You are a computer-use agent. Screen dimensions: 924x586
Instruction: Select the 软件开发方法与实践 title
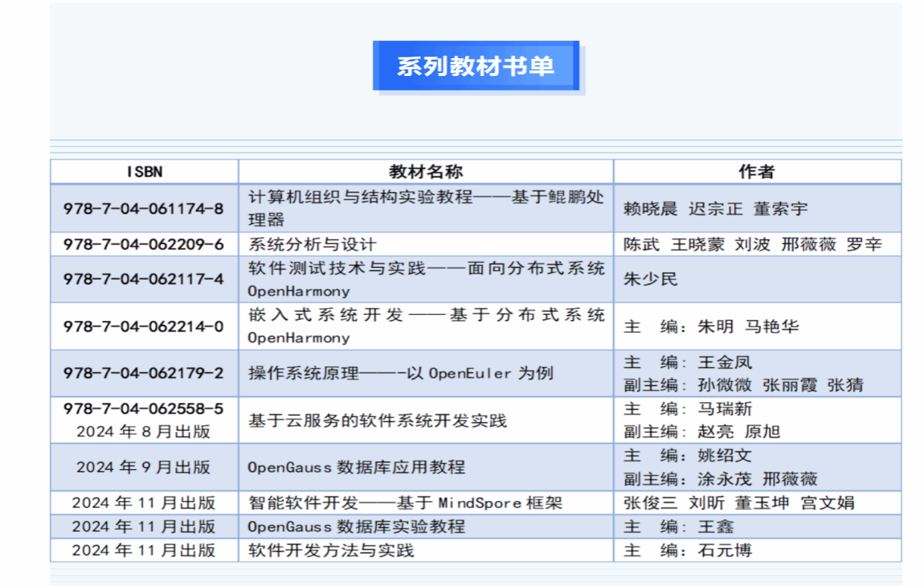(x=331, y=551)
